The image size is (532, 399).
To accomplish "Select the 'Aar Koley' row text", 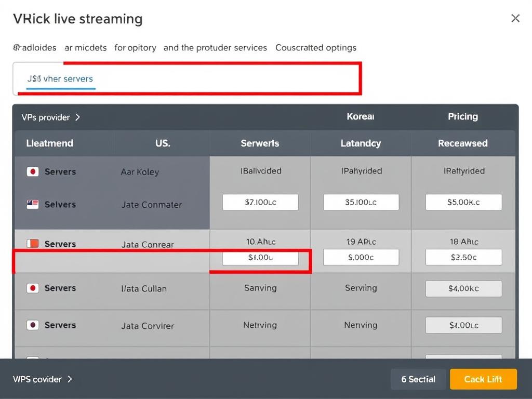I will 140,172.
